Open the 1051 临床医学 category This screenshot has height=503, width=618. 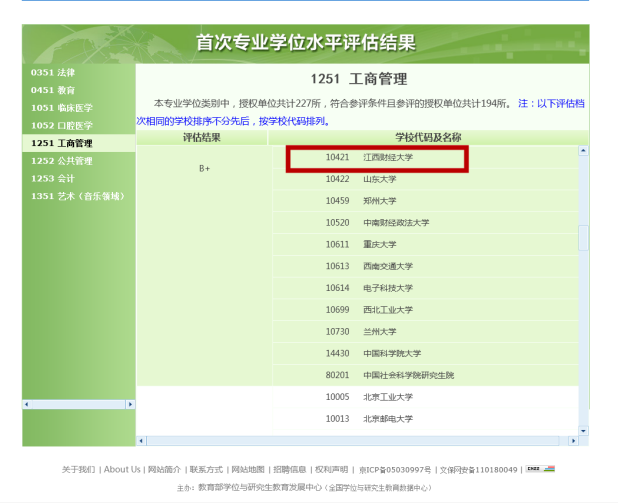[62, 108]
